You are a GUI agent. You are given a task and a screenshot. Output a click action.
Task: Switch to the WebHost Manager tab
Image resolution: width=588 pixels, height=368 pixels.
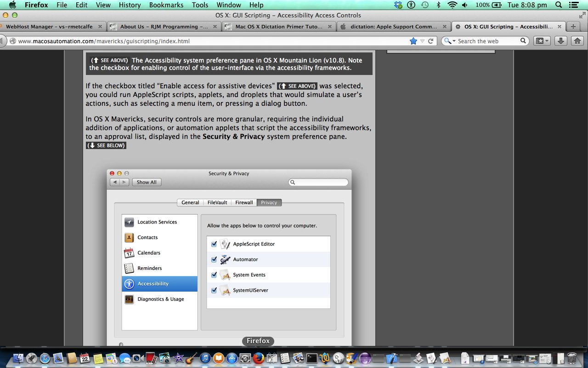53,27
